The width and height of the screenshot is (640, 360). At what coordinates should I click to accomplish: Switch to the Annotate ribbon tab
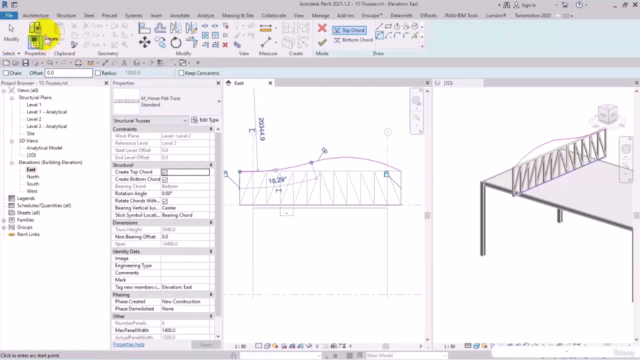(x=180, y=16)
